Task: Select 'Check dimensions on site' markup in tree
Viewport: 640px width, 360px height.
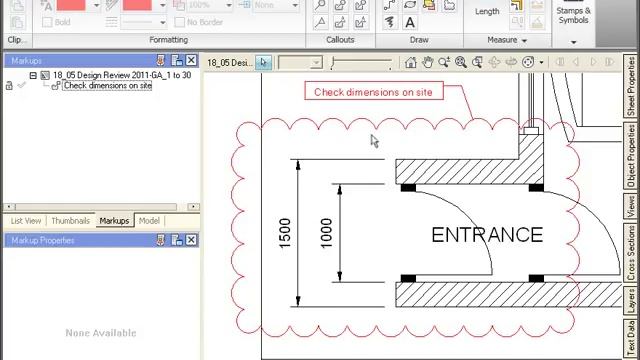Action: pyautogui.click(x=108, y=86)
